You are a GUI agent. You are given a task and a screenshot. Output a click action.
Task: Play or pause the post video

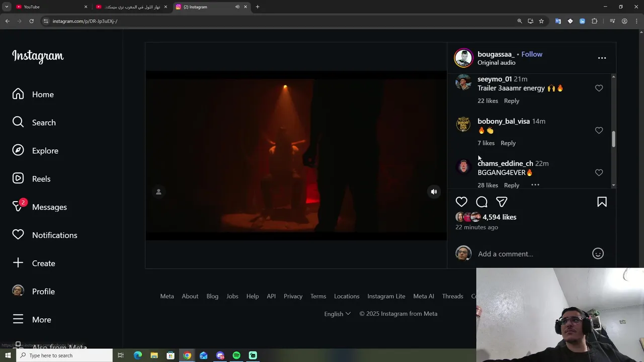tap(296, 155)
